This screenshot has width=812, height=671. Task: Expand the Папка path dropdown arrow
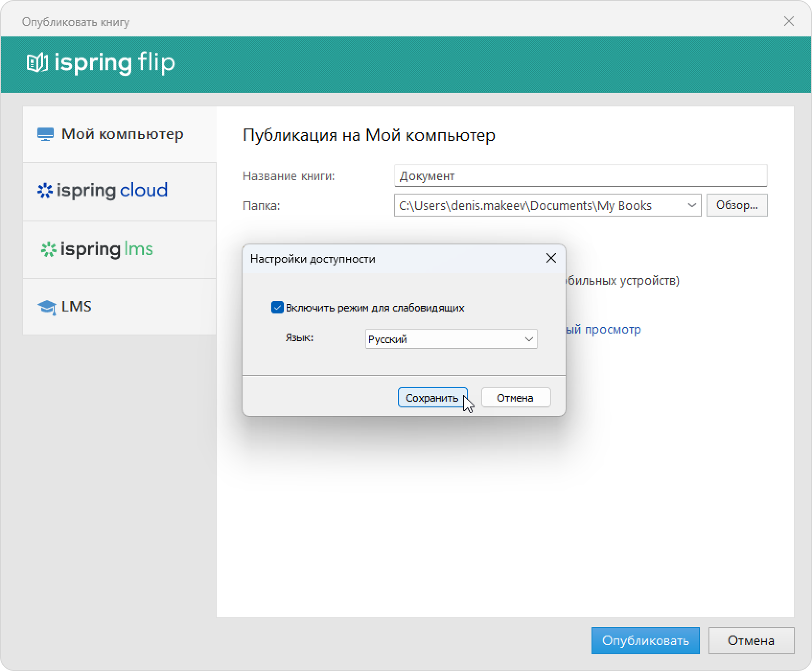click(692, 205)
